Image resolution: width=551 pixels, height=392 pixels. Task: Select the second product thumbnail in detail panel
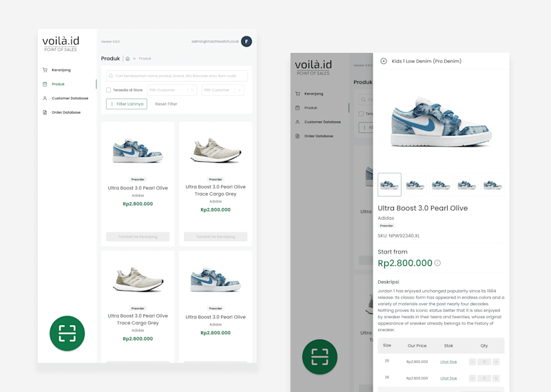[x=415, y=185]
